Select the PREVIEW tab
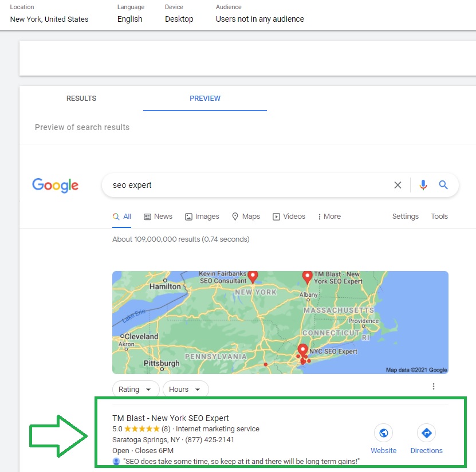Screen dimensions: 476x472 tap(205, 99)
